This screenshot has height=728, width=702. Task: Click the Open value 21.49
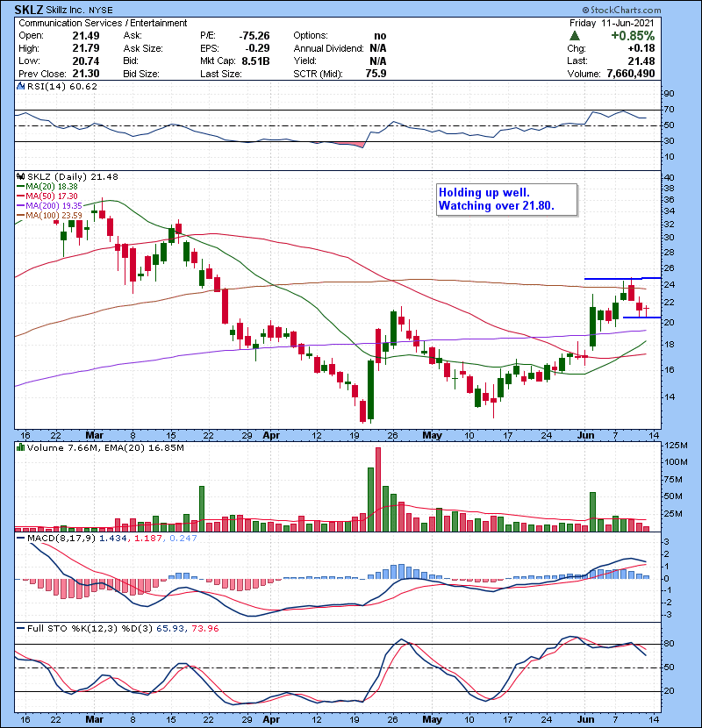coord(86,36)
